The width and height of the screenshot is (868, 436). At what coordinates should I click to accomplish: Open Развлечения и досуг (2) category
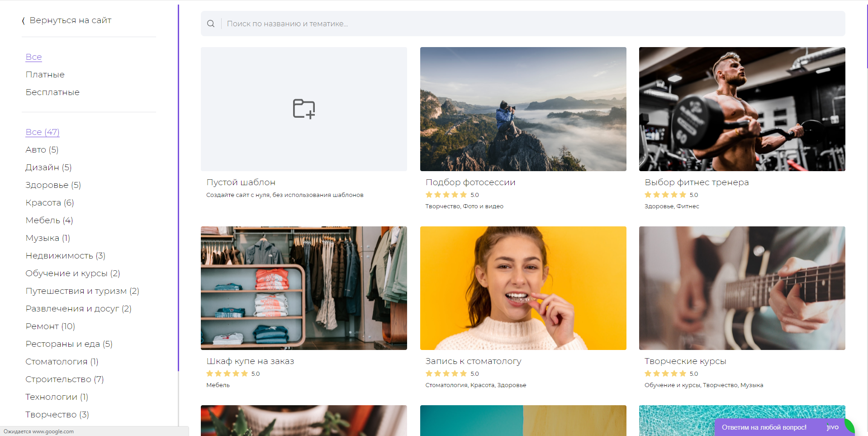click(78, 309)
